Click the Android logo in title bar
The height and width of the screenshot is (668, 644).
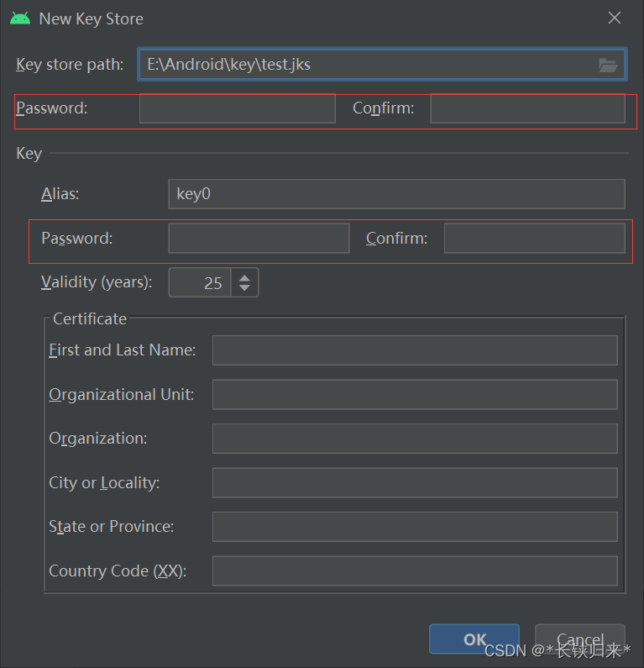coord(20,18)
